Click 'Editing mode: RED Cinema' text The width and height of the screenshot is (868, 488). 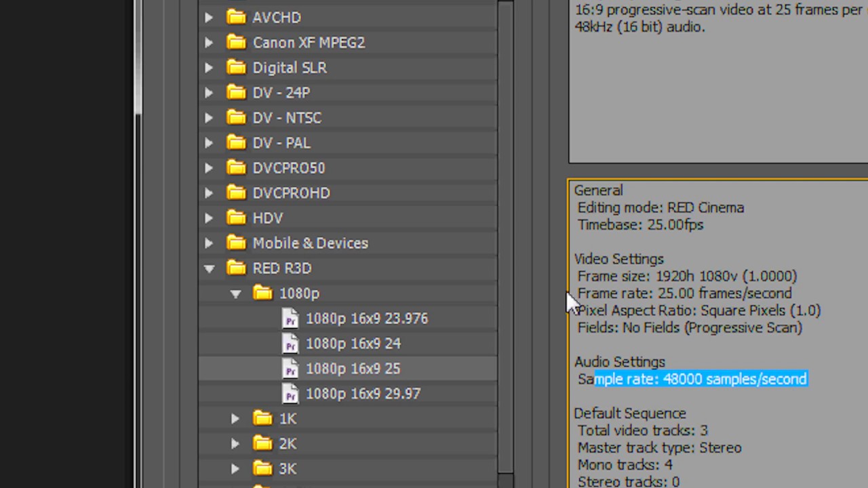[x=660, y=208]
